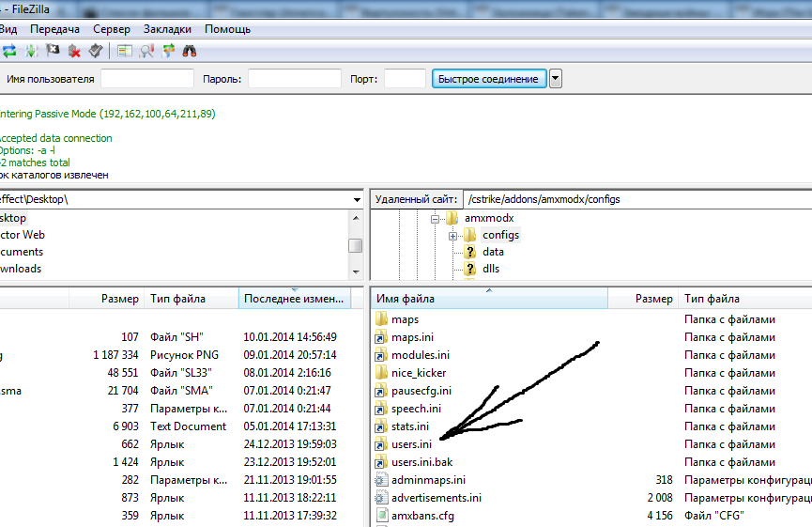Image resolution: width=812 pixels, height=527 pixels.
Task: Click the maps folder icon in remote list
Action: (381, 318)
